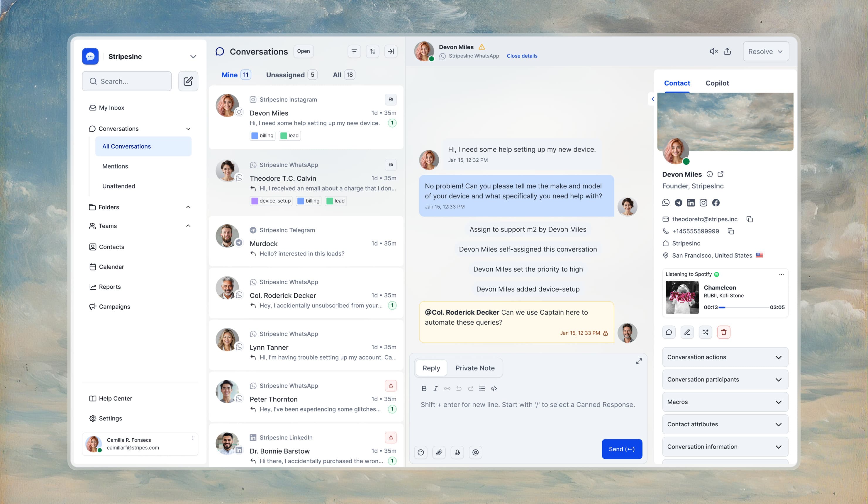
Task: Open the conversation filter icon
Action: (354, 51)
